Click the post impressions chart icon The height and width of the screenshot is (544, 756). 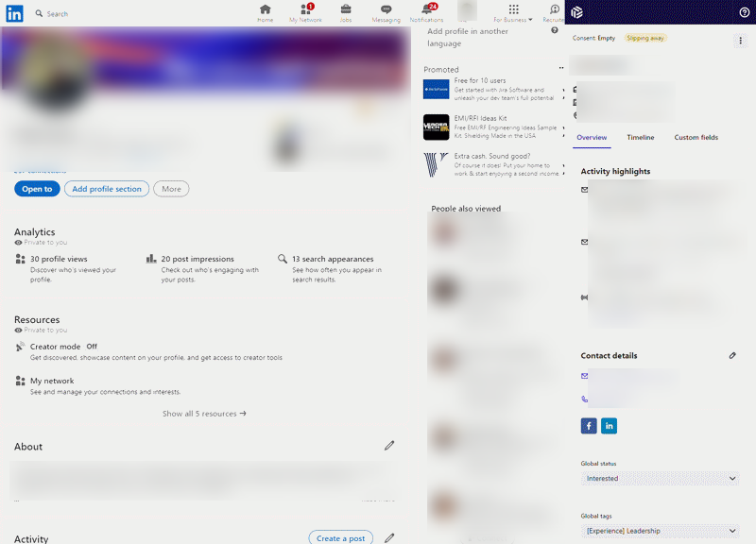coord(151,259)
